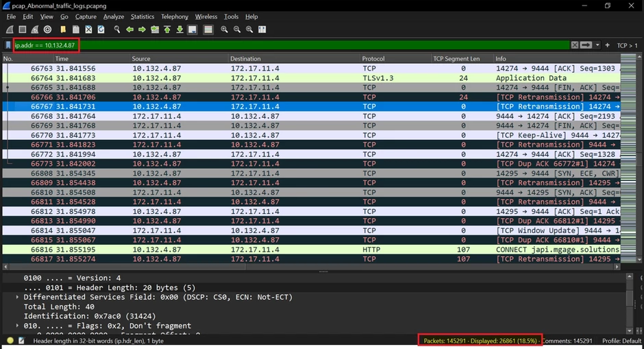The height and width of the screenshot is (349, 644).
Task: Select packet 66816 HTTP CONNECT row
Action: [x=311, y=250]
